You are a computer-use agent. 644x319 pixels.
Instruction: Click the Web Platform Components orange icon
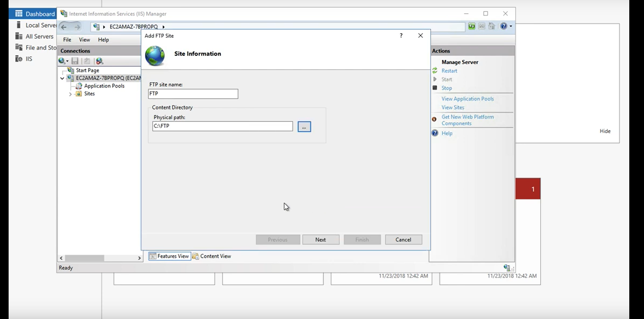point(434,119)
